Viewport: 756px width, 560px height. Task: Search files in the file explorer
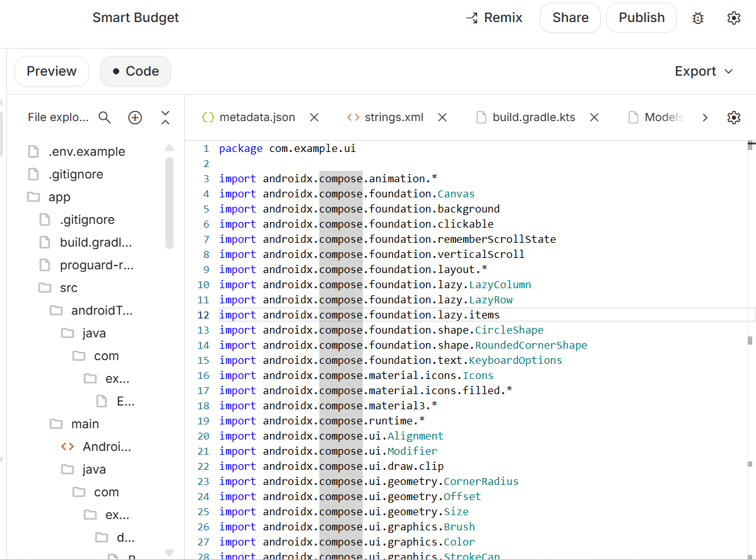105,117
